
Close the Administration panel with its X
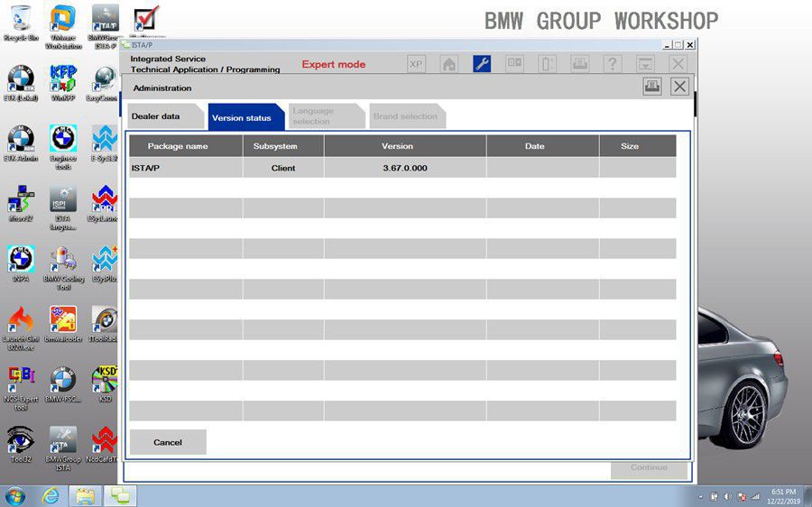679,87
